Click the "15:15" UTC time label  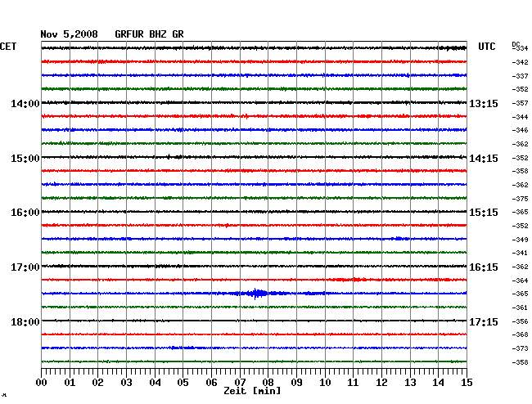coord(484,213)
